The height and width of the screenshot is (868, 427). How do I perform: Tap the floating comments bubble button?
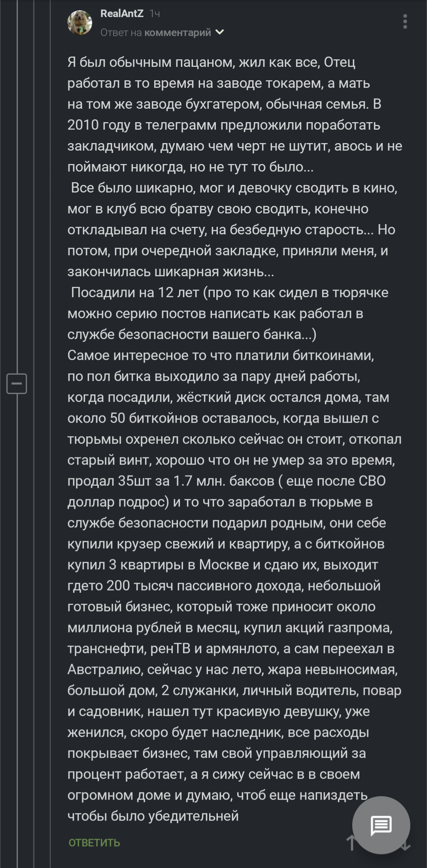381,825
